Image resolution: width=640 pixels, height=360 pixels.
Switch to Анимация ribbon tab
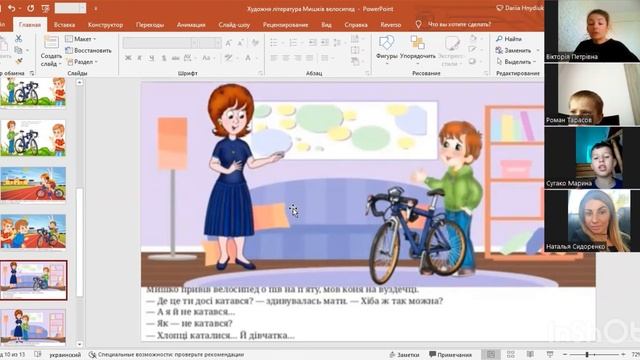191,24
